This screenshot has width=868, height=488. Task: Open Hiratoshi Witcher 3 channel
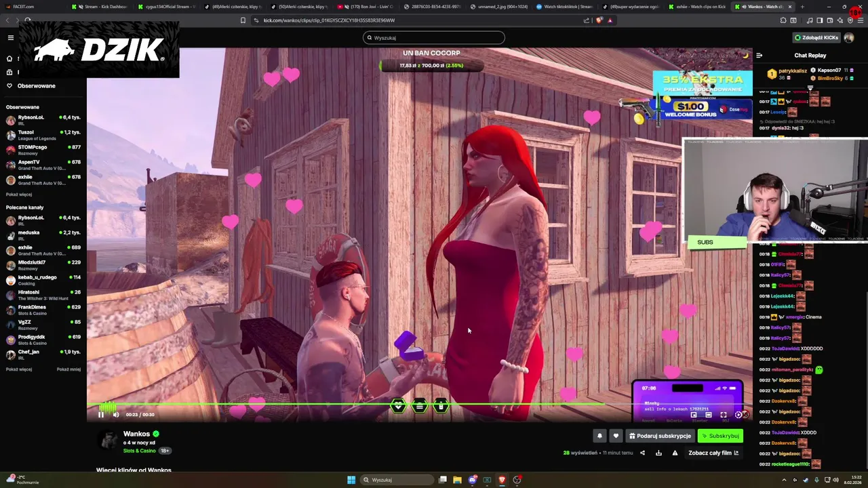(x=43, y=295)
